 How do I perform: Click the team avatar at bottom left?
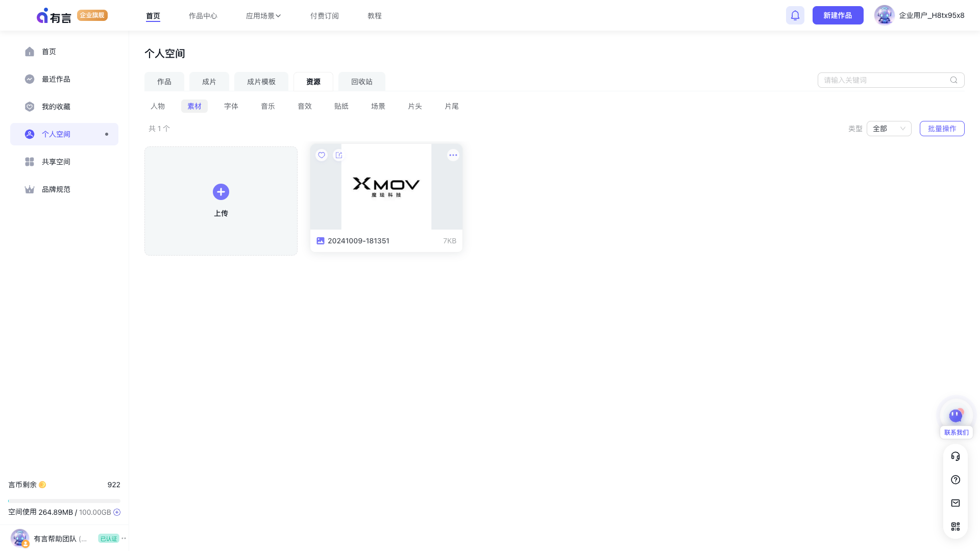click(20, 538)
